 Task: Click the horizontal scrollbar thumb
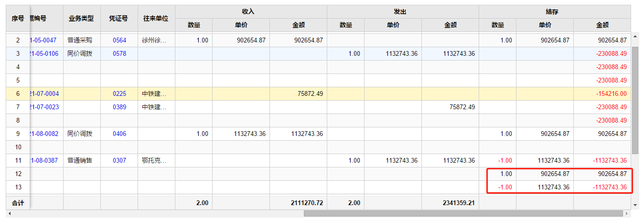(x=463, y=213)
